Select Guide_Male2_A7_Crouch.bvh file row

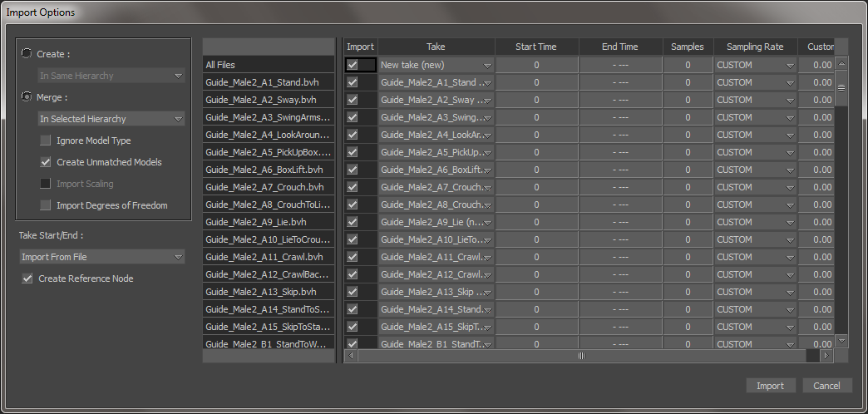(x=269, y=187)
